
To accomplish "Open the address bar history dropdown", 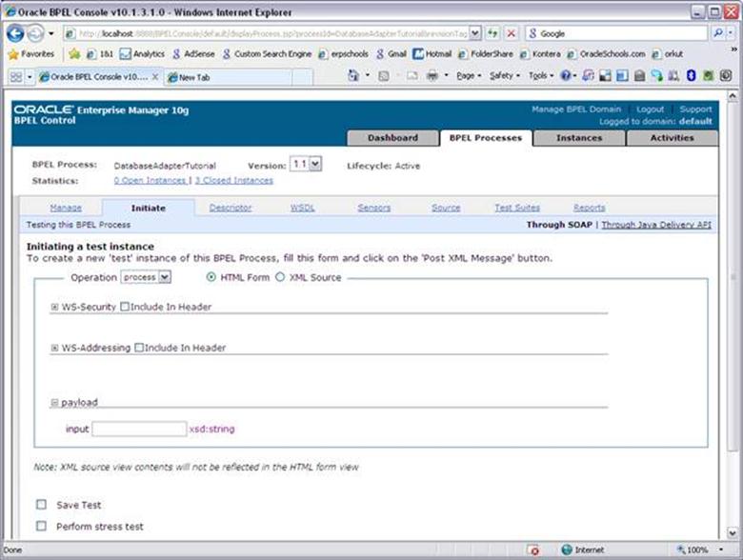I will 475,33.
